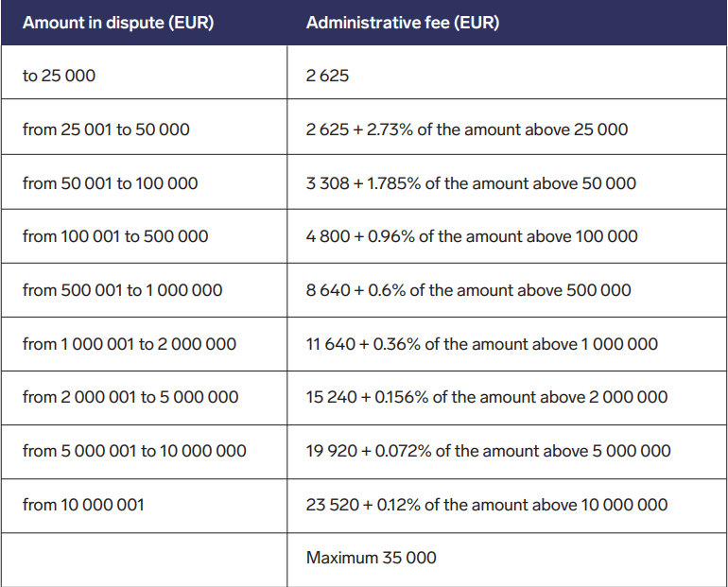Click the 'Maximum 35 000' cell

[x=507, y=560]
